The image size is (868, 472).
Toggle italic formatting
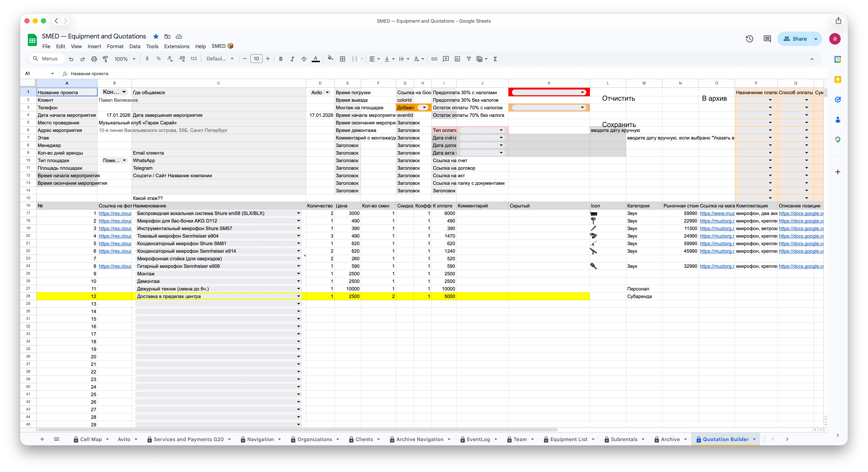point(292,59)
